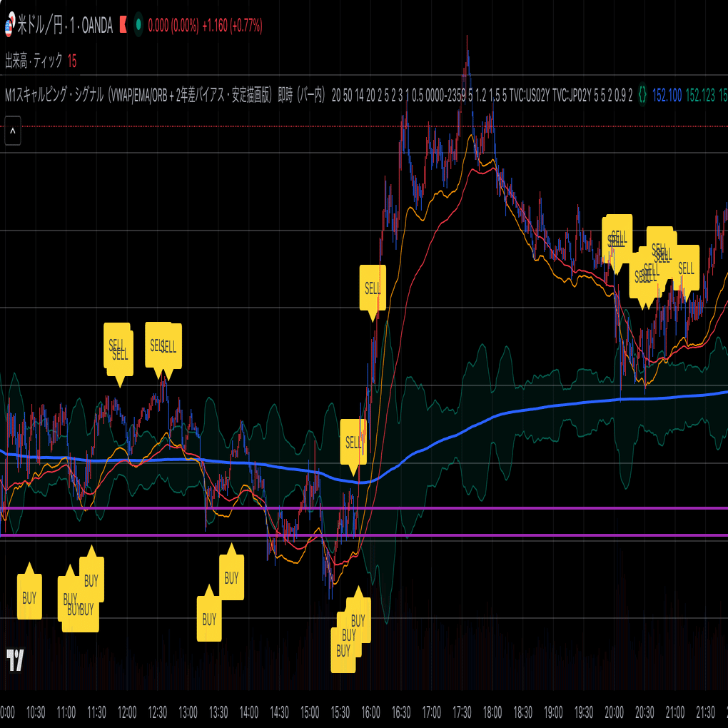728x728 pixels.
Task: Select the M1スキャルピング・シグナル indicator legend
Action: click(x=165, y=95)
